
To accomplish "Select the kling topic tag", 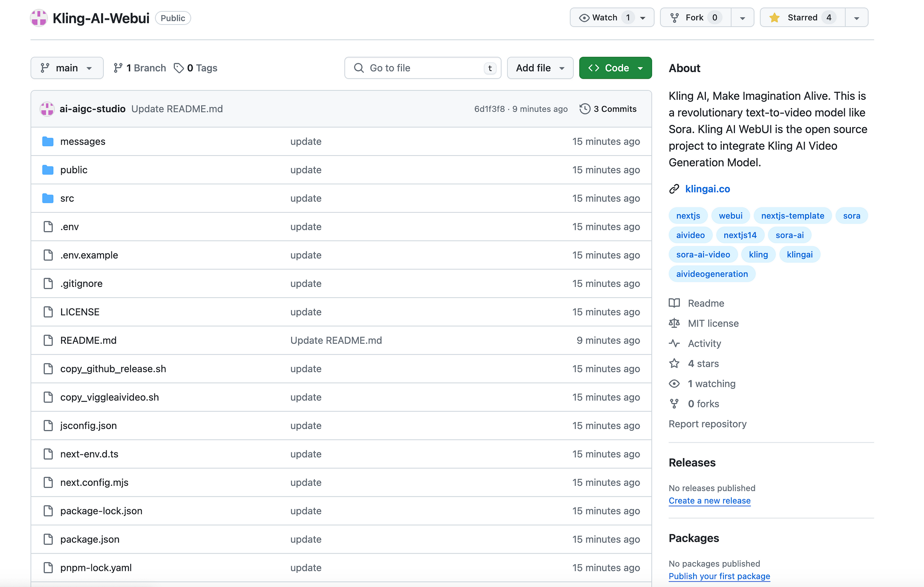I will (x=758, y=255).
